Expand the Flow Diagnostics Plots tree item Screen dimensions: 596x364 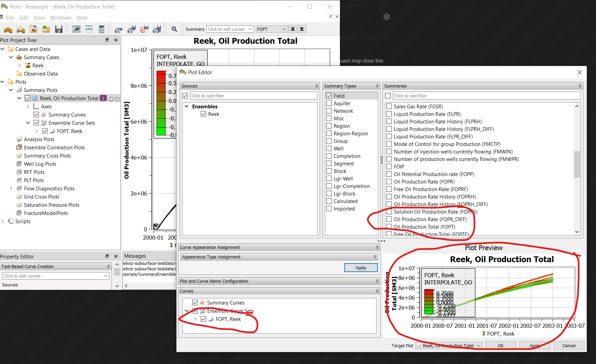(x=11, y=188)
